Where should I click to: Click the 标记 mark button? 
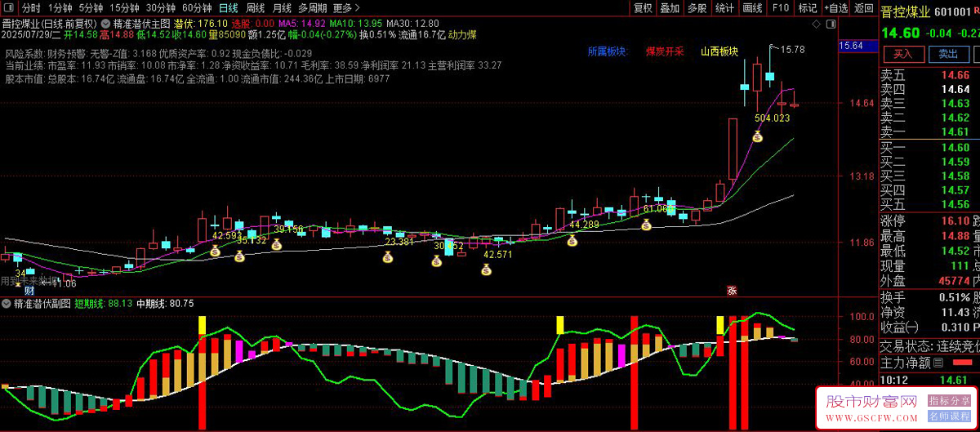(808, 8)
